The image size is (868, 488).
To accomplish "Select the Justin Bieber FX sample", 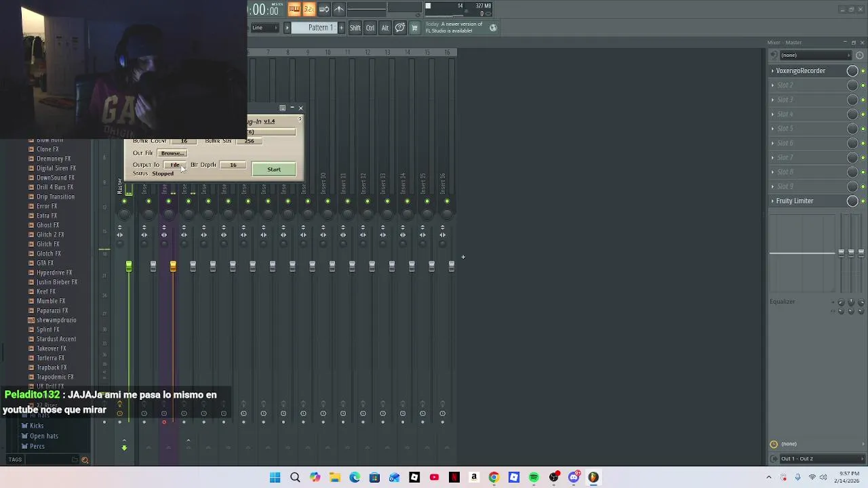I will 57,282.
